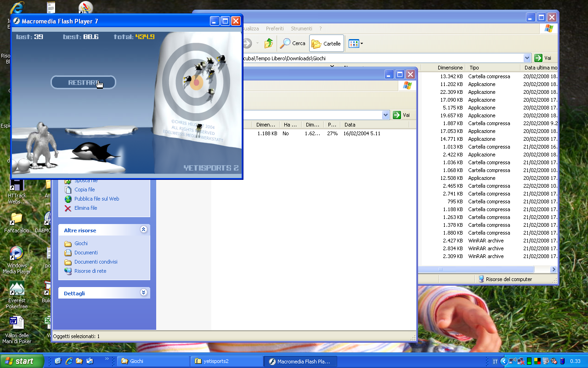Viewport: 588px width, 368px height.
Task: Select the Elimina file task
Action: 85,208
